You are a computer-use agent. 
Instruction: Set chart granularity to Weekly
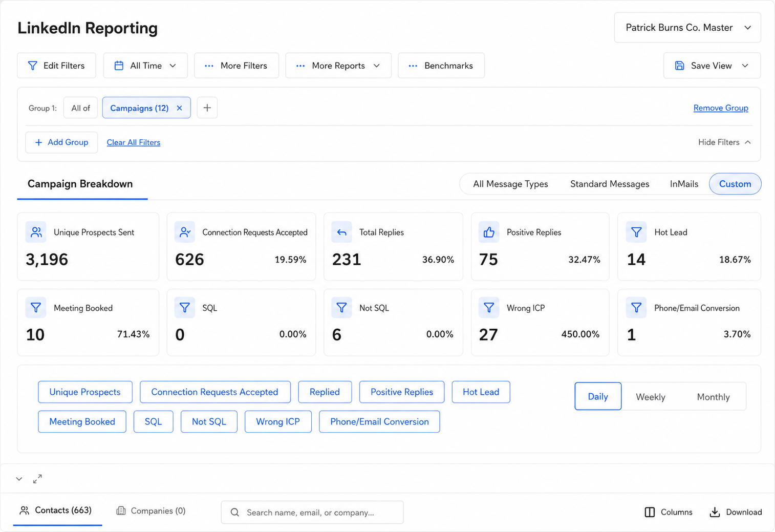(651, 397)
